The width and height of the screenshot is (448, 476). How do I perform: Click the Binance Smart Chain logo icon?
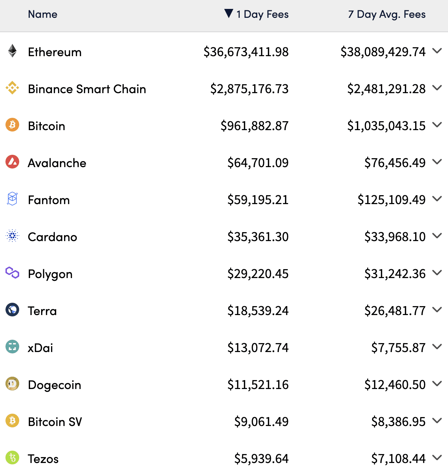click(12, 88)
